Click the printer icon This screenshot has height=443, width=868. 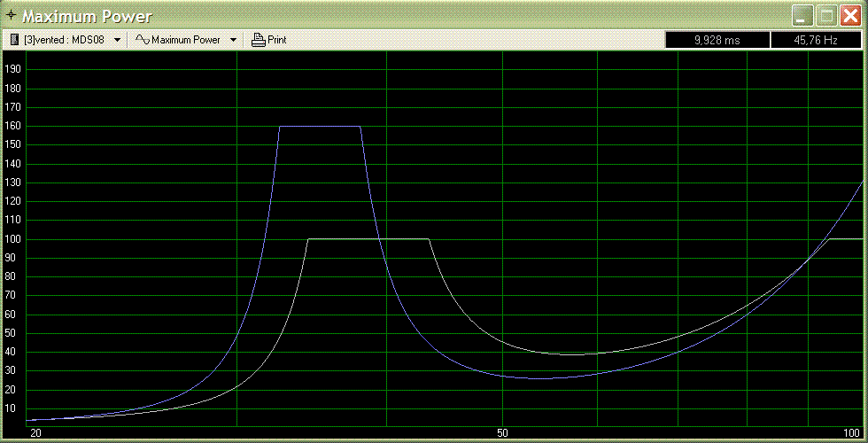[259, 40]
